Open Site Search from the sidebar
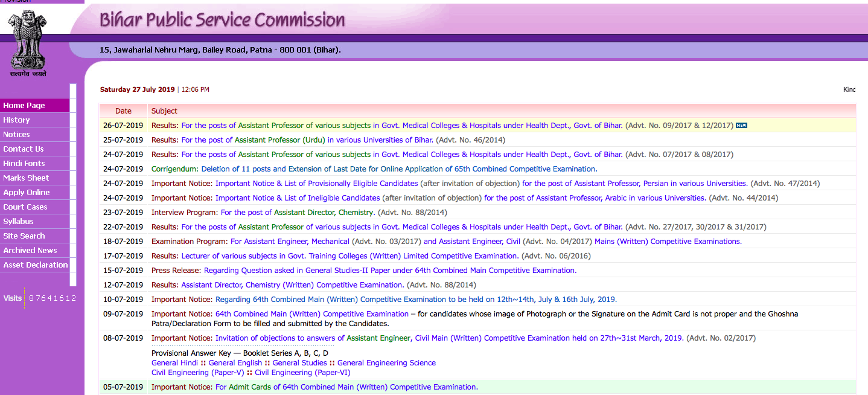The width and height of the screenshot is (868, 395). pyautogui.click(x=24, y=236)
